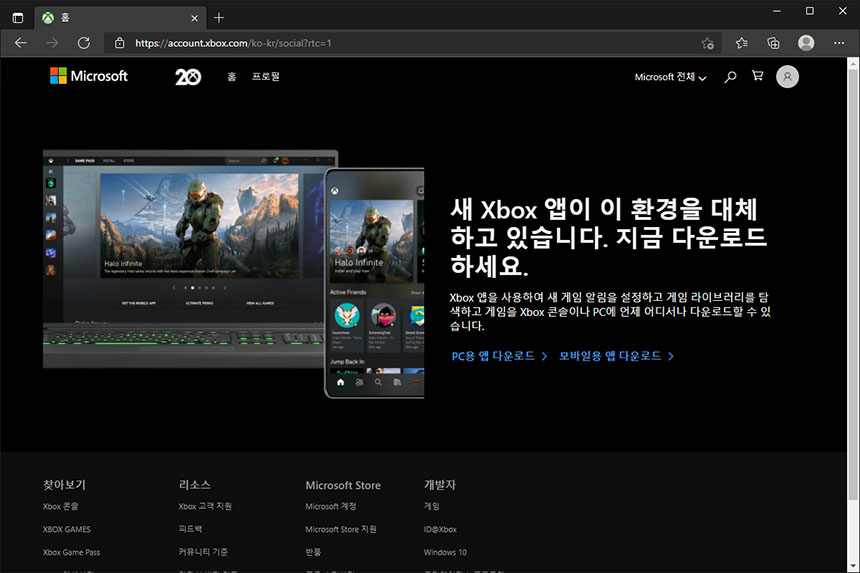
Task: Click the scrollbar up arrow
Action: [x=853, y=63]
